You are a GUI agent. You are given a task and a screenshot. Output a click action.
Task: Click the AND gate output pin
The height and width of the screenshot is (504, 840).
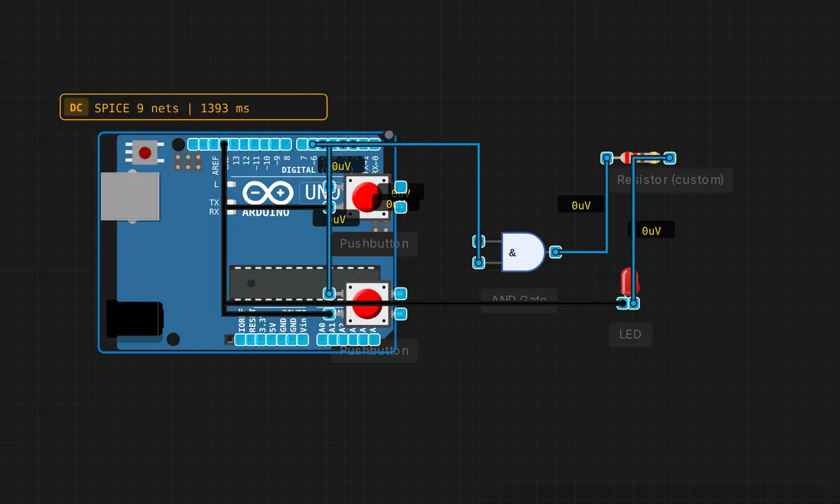click(555, 252)
